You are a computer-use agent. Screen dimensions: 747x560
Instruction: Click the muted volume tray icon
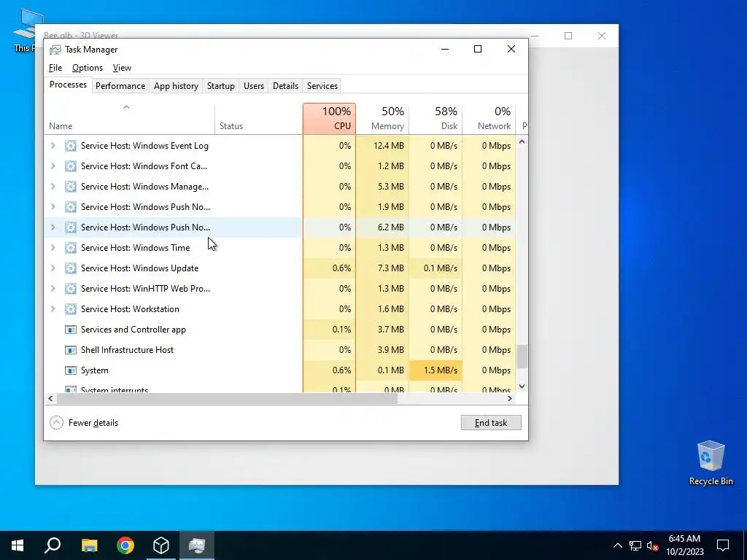(x=652, y=545)
